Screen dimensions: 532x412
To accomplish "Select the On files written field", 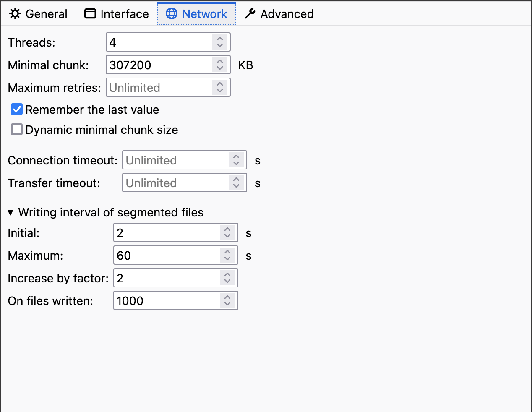I will click(x=166, y=300).
